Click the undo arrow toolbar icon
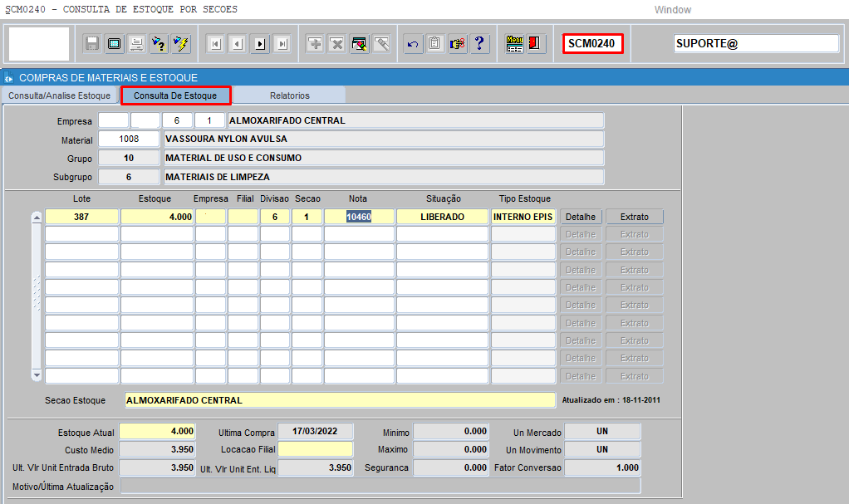The height and width of the screenshot is (504, 849). 413,43
